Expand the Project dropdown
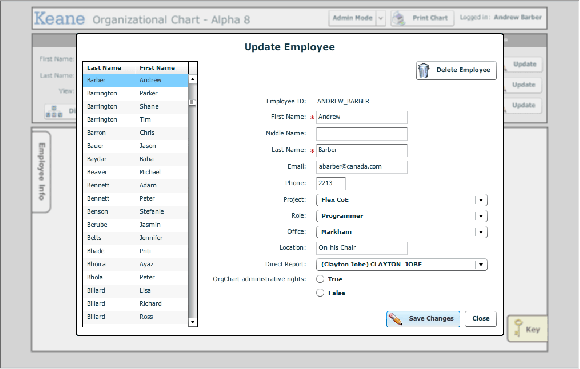Viewport: 580px width, 369px height. [481, 200]
